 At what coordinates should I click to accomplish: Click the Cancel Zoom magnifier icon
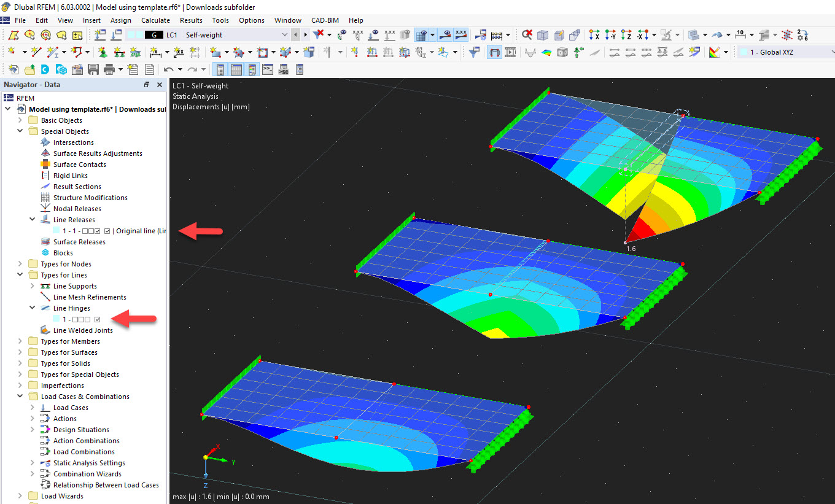pyautogui.click(x=527, y=36)
